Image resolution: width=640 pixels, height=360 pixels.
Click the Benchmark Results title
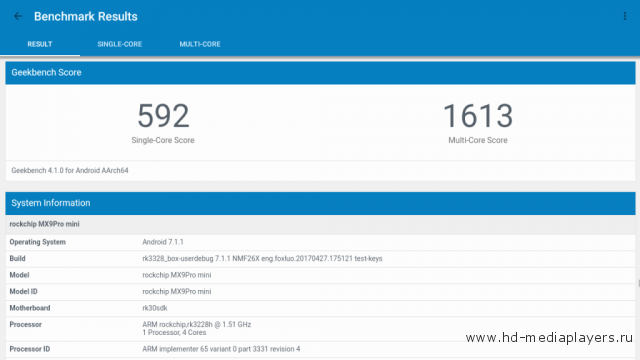(86, 16)
